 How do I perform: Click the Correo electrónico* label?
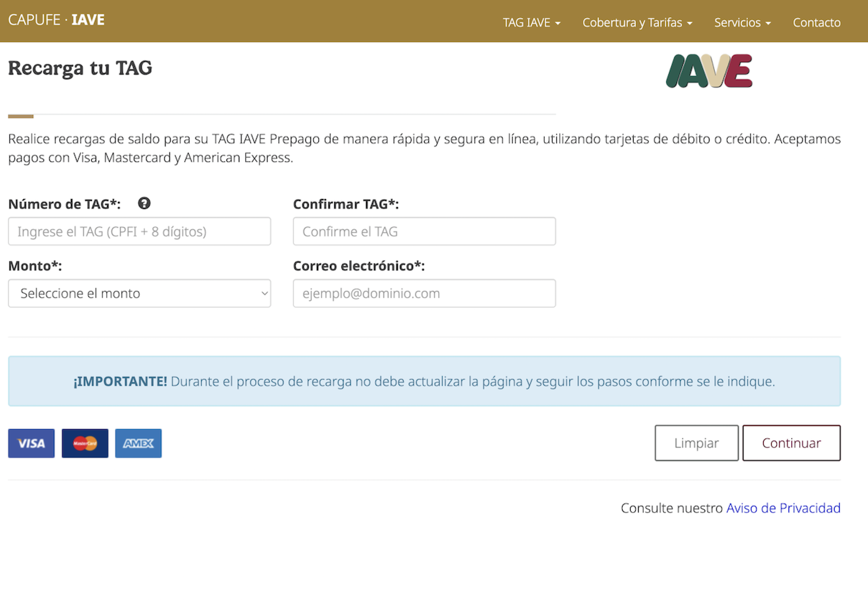point(359,266)
